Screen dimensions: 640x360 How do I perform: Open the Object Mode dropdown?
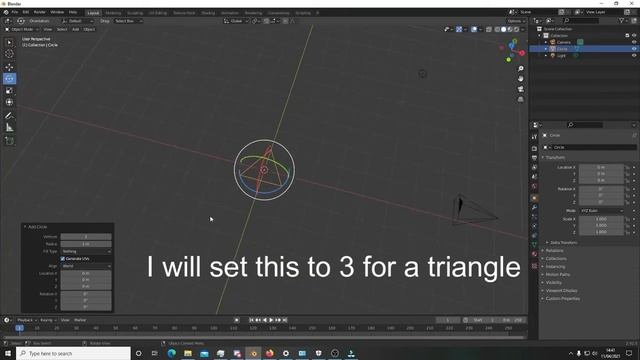(22, 29)
